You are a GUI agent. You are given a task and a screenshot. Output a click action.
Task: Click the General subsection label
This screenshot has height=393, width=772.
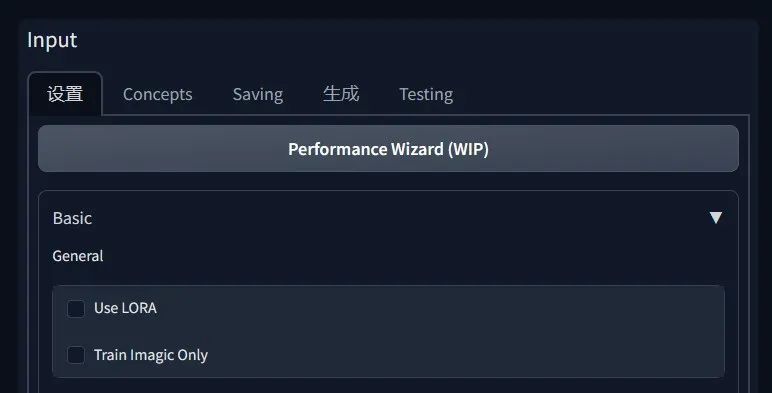point(78,256)
